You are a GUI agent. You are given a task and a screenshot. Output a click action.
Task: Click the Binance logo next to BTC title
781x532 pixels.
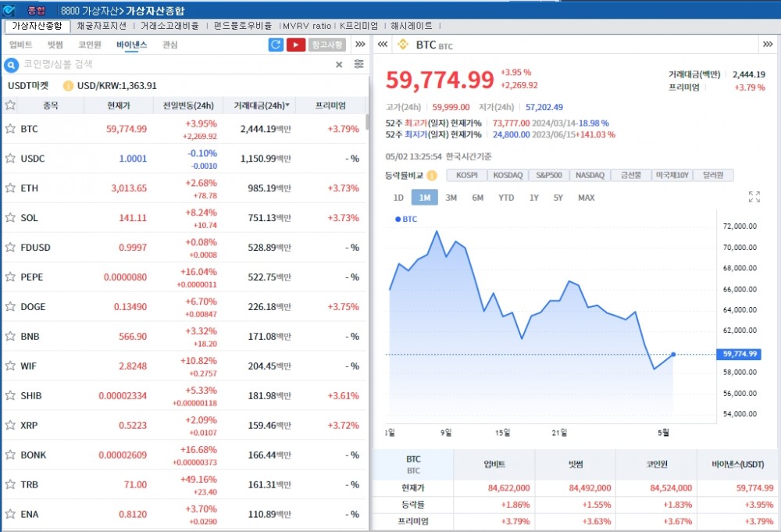point(401,45)
